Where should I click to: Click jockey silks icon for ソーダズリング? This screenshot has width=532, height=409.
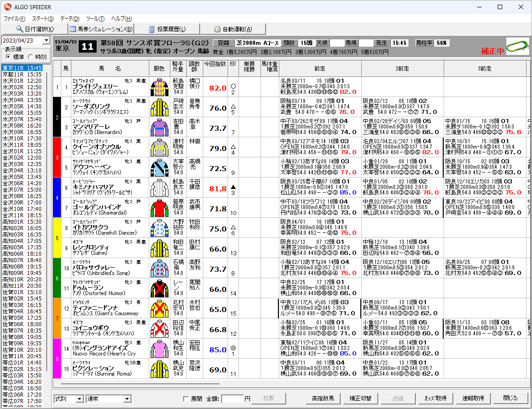159,108
